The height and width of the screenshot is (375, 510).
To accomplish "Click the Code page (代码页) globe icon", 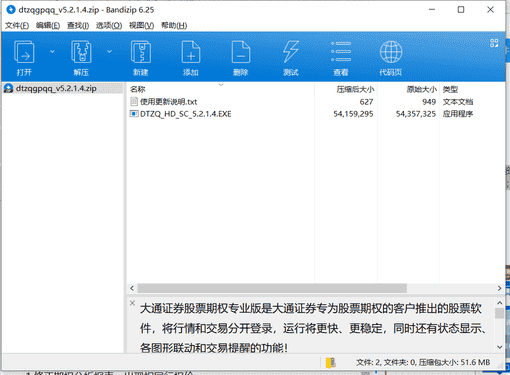I will coord(391,52).
